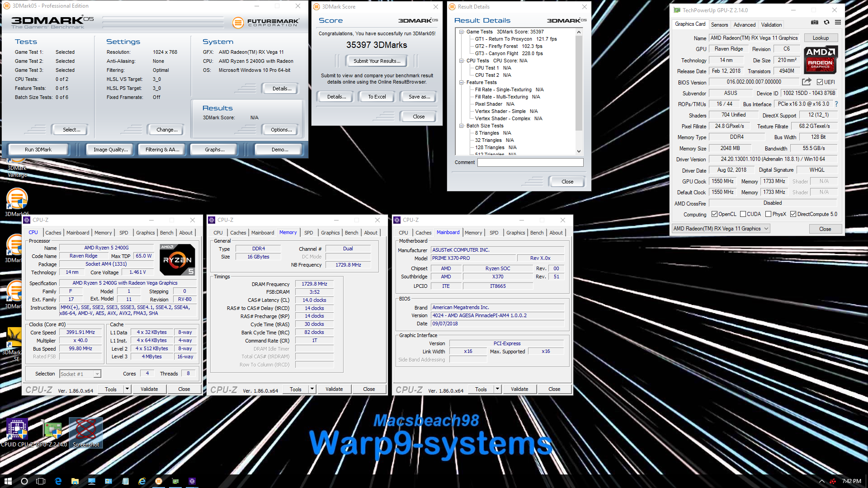This screenshot has height=488, width=868.
Task: Click To Excel button in Score window
Action: (x=377, y=97)
